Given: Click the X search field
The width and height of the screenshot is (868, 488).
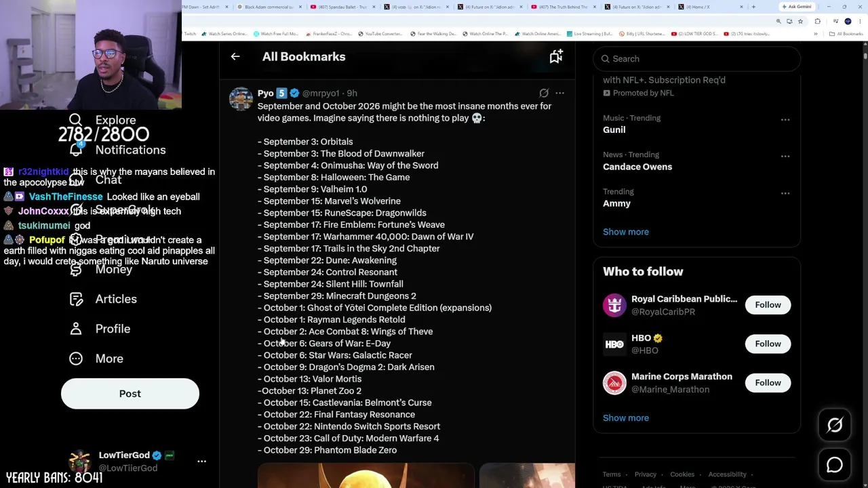Looking at the screenshot, I should 696,59.
